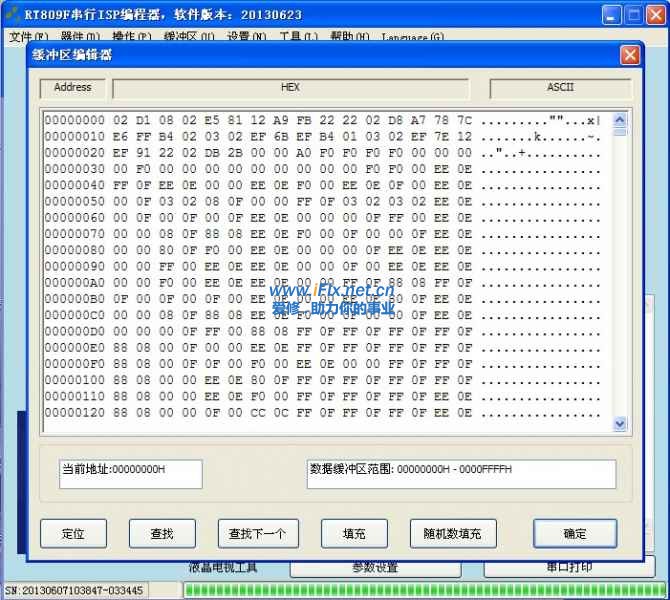Image resolution: width=670 pixels, height=600 pixels.
Task: Close the buffer editor dialog
Action: pyautogui.click(x=630, y=55)
